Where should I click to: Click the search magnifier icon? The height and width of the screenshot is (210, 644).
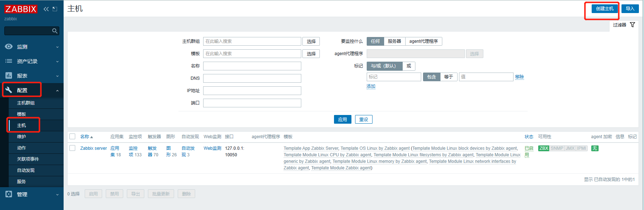click(55, 31)
